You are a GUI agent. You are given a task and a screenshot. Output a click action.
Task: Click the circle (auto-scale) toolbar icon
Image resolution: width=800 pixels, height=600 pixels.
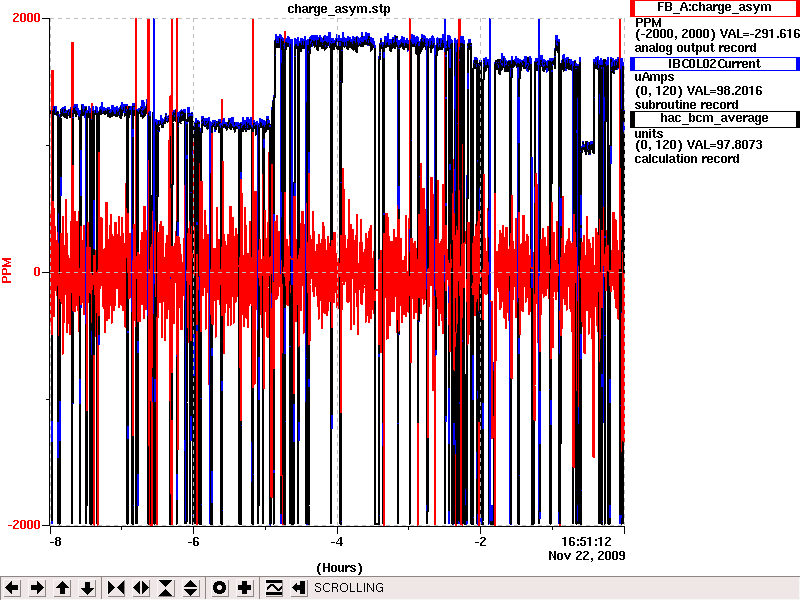pyautogui.click(x=219, y=588)
